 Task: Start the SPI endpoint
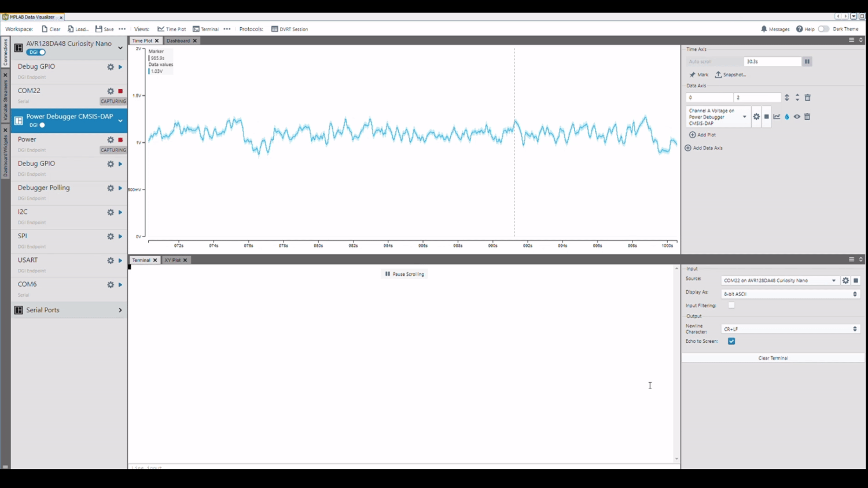click(x=120, y=236)
